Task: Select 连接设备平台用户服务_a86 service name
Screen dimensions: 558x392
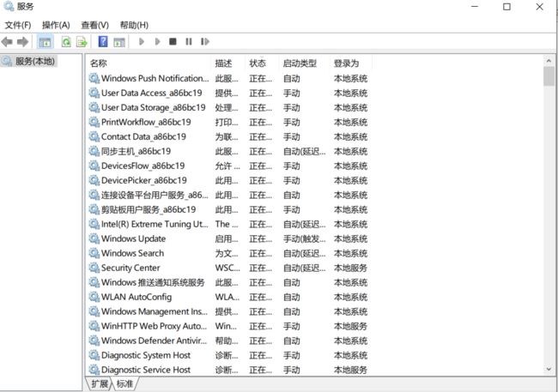Action: coord(155,195)
